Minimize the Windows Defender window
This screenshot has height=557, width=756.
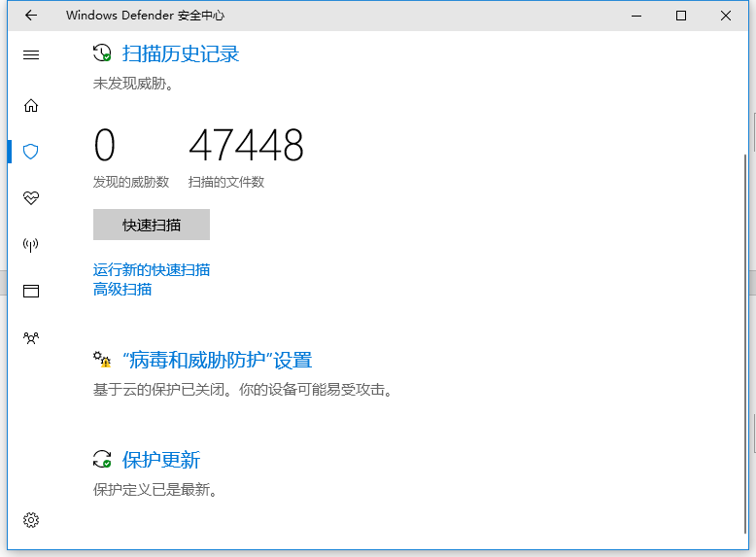[636, 16]
